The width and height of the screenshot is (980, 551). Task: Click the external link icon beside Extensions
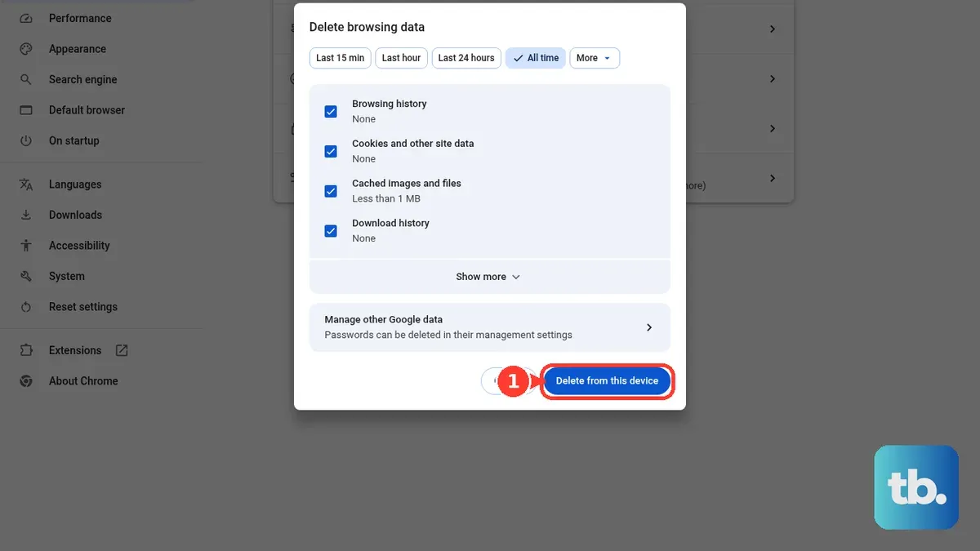point(122,350)
